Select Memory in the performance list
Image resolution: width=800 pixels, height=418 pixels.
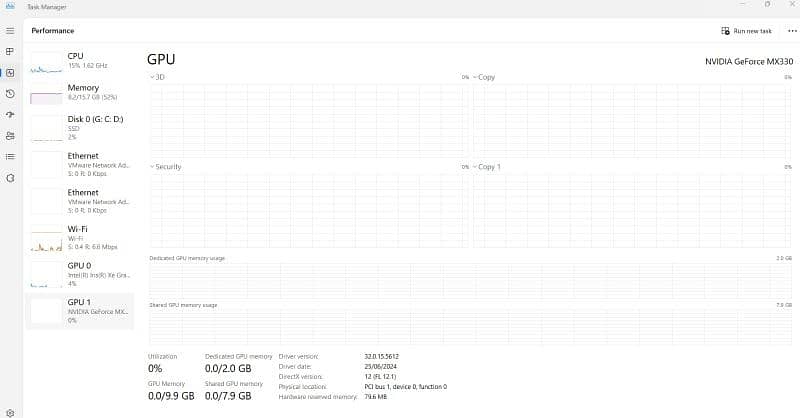(x=80, y=93)
